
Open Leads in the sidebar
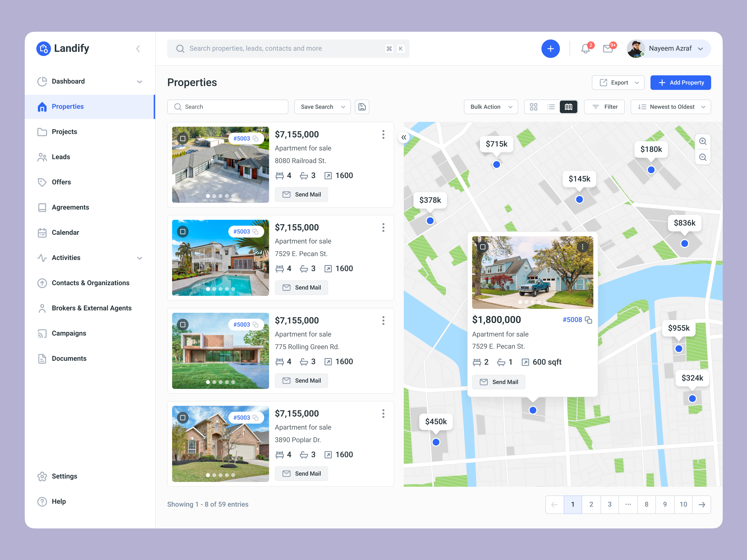pos(61,157)
